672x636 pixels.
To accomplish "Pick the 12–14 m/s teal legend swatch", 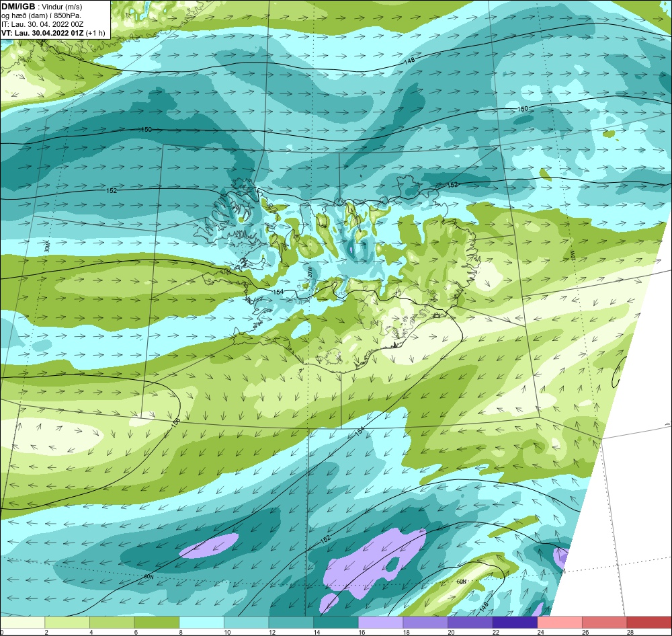I will (291, 623).
